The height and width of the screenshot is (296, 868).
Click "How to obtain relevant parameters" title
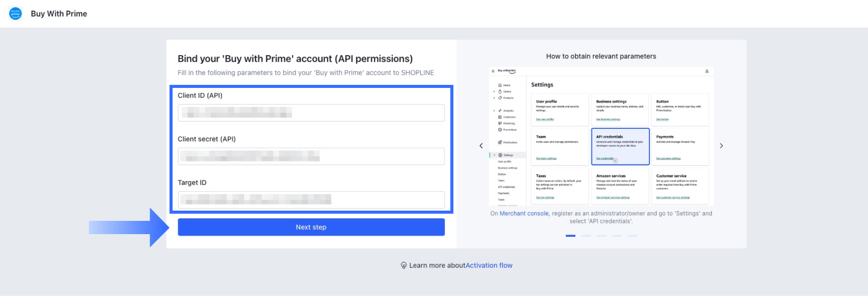pos(601,56)
